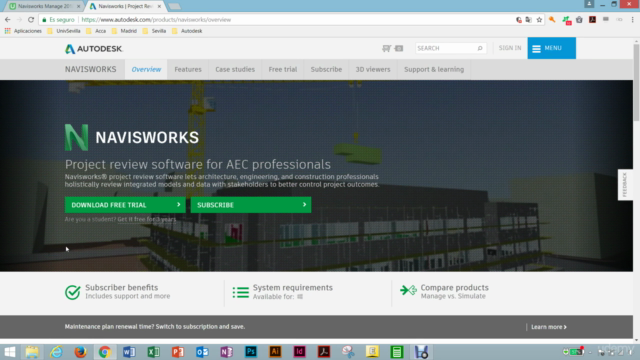Click the Learn more link
The width and height of the screenshot is (640, 360).
(x=549, y=327)
